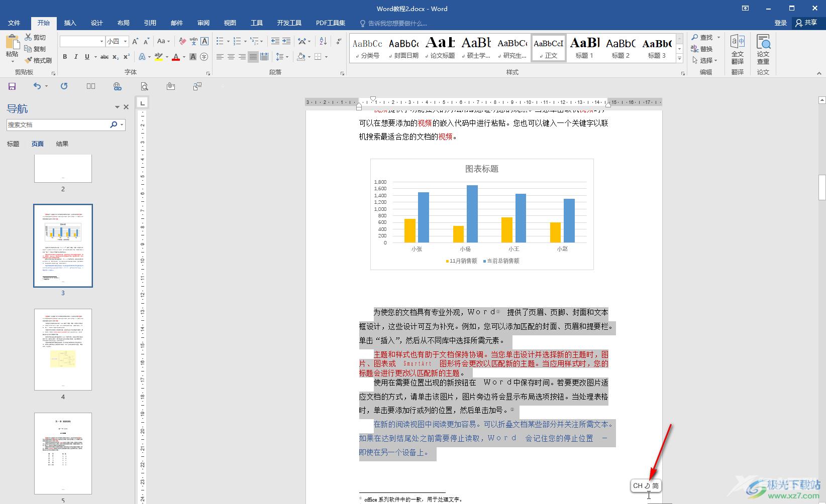Activate the Format Painter brush
Image resolution: width=826 pixels, height=504 pixels.
coord(29,60)
